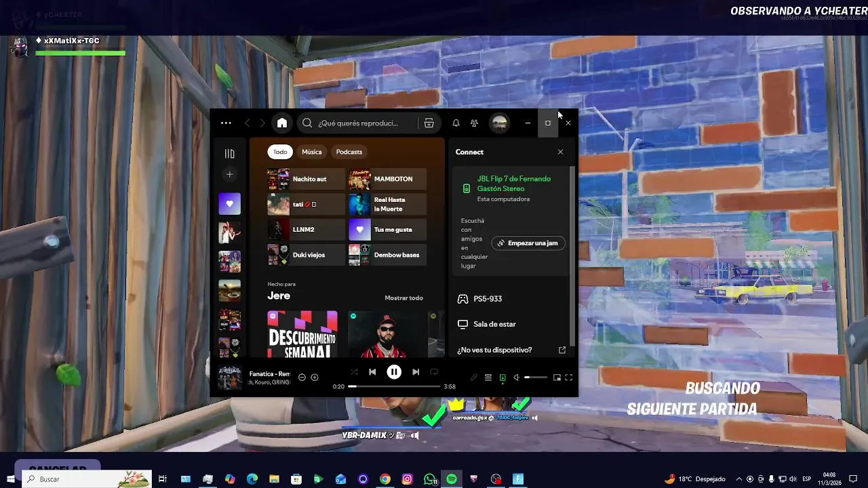The height and width of the screenshot is (488, 868).
Task: Select the Música filter chip
Action: click(x=312, y=152)
